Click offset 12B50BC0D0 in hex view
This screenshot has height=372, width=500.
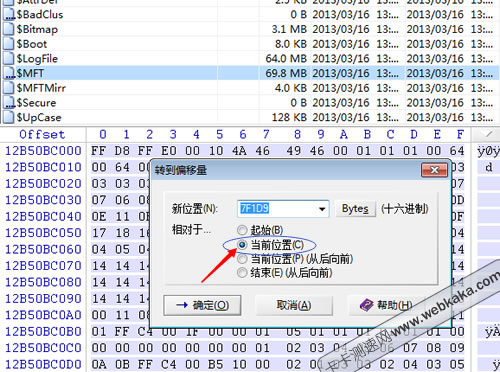click(43, 364)
